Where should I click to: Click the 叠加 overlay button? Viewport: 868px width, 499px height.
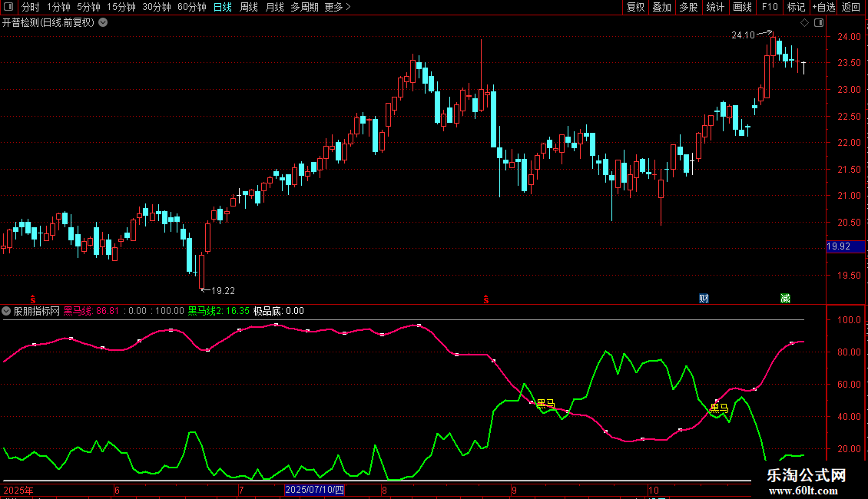[x=662, y=7]
